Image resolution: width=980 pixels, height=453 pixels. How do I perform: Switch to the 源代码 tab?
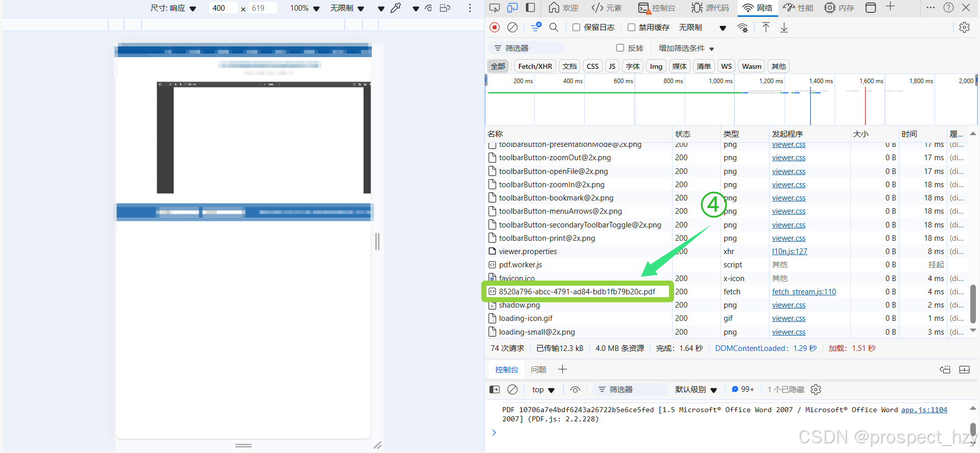pyautogui.click(x=710, y=8)
